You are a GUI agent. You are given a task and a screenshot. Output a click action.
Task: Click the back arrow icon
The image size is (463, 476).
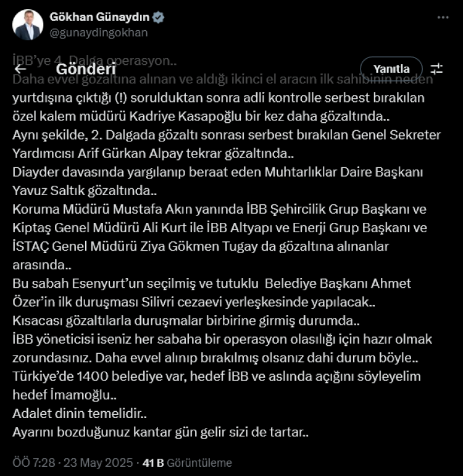(x=21, y=69)
